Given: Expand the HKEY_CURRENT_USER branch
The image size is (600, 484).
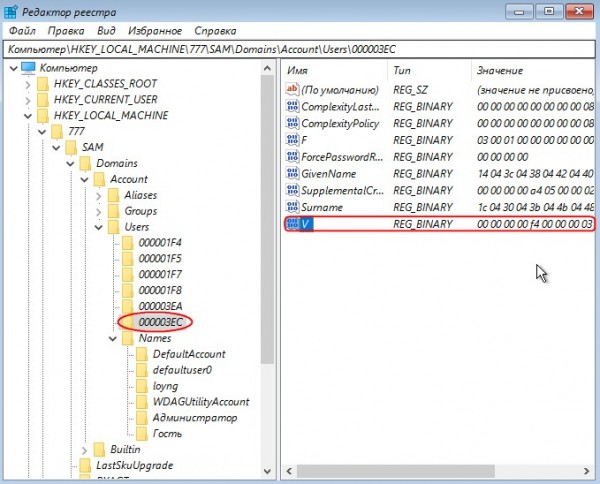Looking at the screenshot, I should coord(28,100).
